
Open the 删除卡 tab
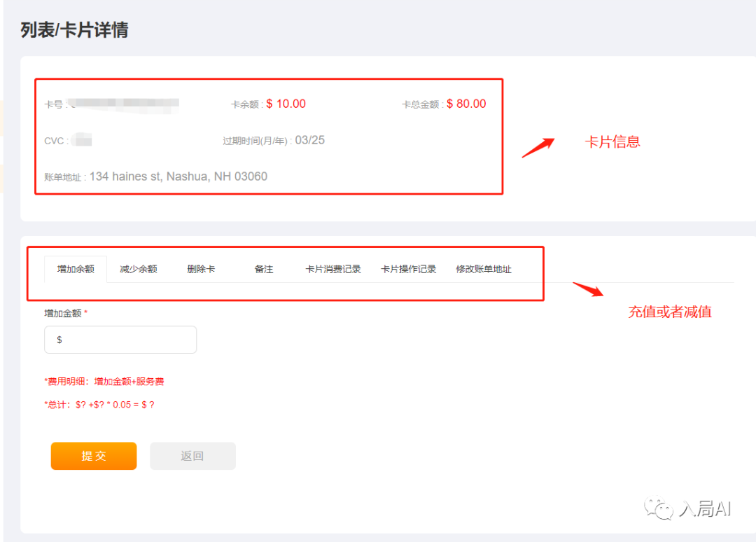click(x=201, y=269)
